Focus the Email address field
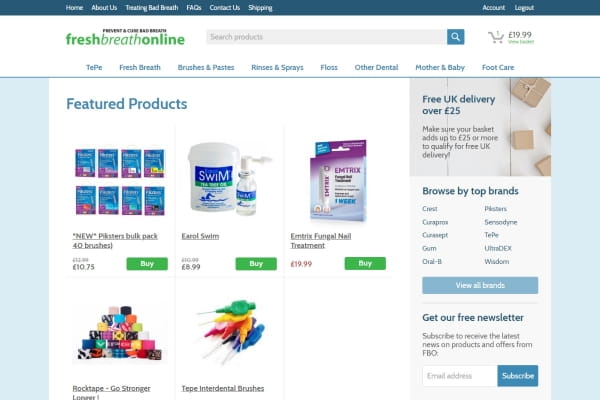 (460, 376)
